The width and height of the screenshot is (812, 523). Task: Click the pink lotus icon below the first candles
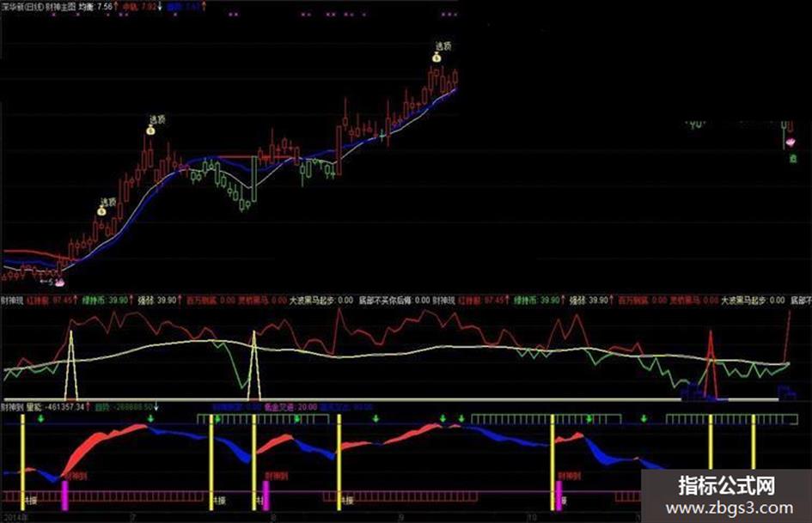[60, 283]
